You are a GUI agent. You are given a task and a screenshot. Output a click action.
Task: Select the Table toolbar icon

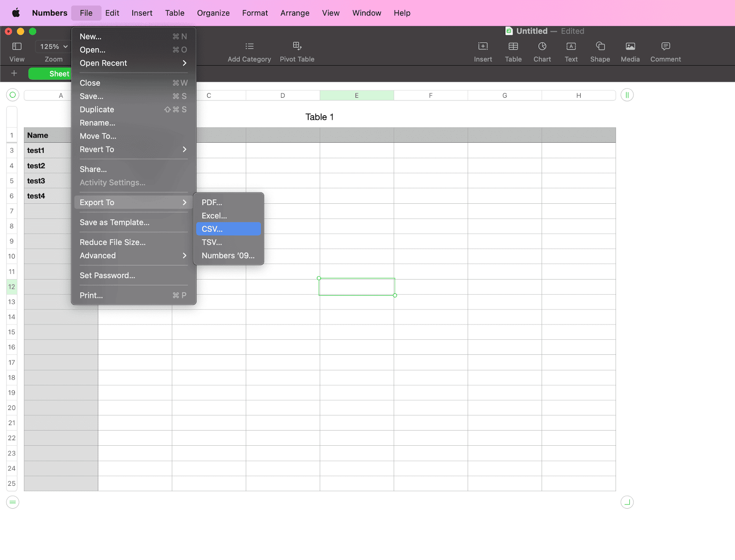513,50
